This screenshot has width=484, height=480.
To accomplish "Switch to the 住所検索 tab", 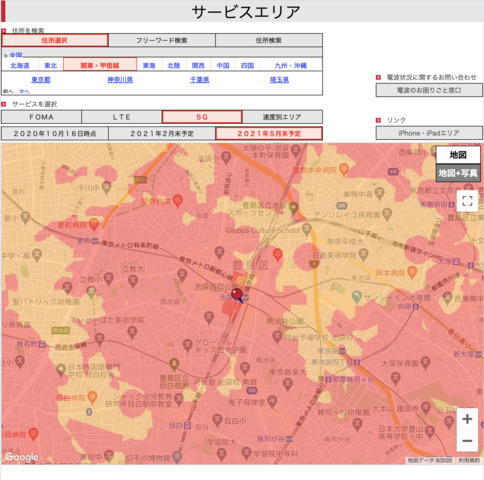I will [269, 40].
